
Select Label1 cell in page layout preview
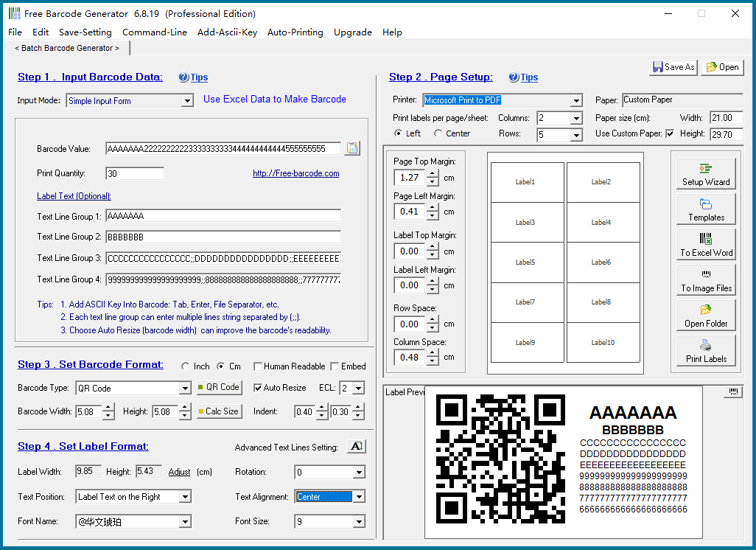(x=527, y=182)
